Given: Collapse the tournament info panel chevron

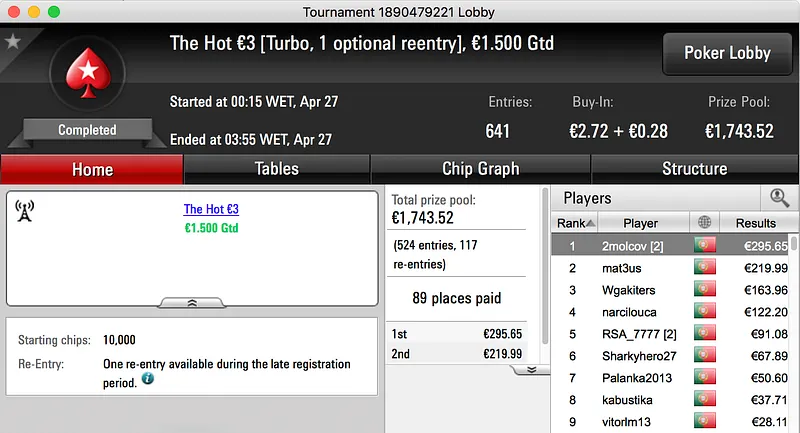Looking at the screenshot, I should [x=192, y=301].
